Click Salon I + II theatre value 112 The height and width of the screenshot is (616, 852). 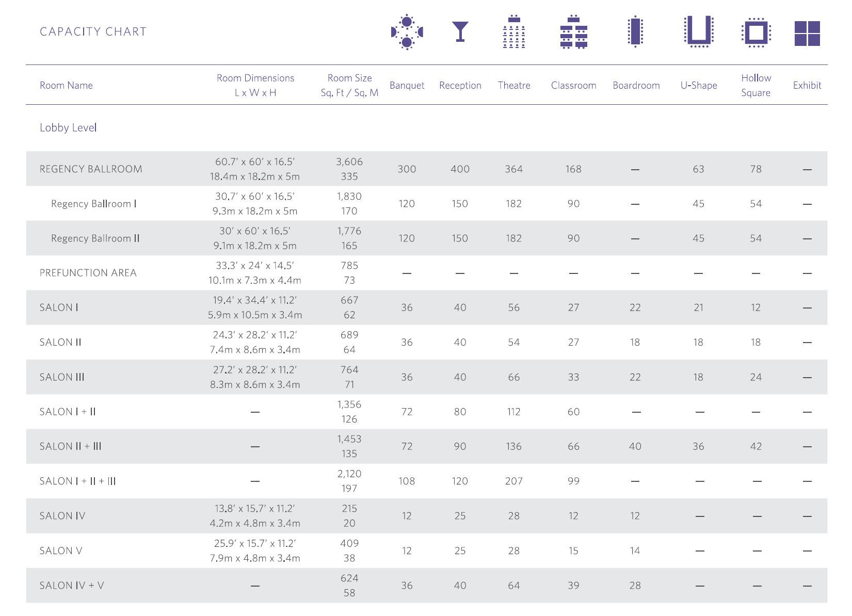pyautogui.click(x=514, y=412)
